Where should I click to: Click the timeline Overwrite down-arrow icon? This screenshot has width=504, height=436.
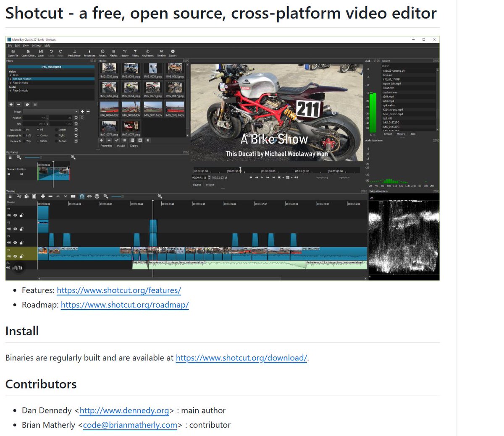point(66,196)
